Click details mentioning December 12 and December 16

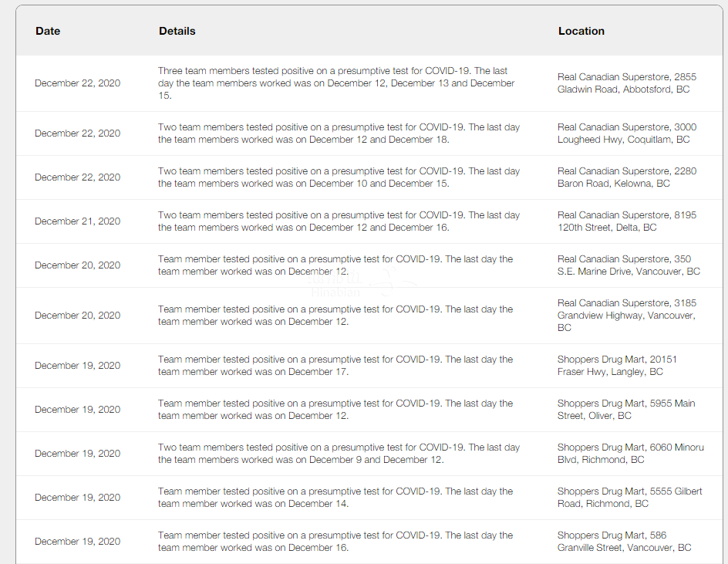339,221
